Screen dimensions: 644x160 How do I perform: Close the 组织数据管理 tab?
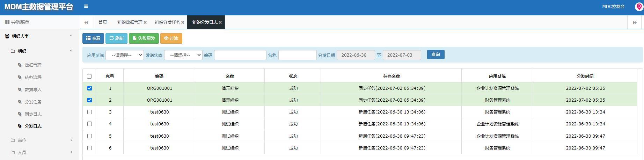tap(145, 22)
